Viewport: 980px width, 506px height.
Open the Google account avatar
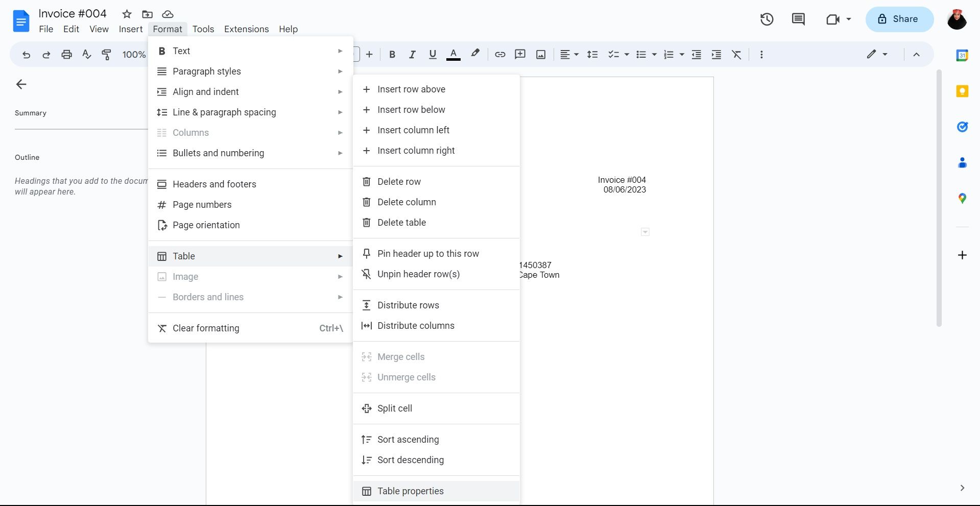pos(957,19)
